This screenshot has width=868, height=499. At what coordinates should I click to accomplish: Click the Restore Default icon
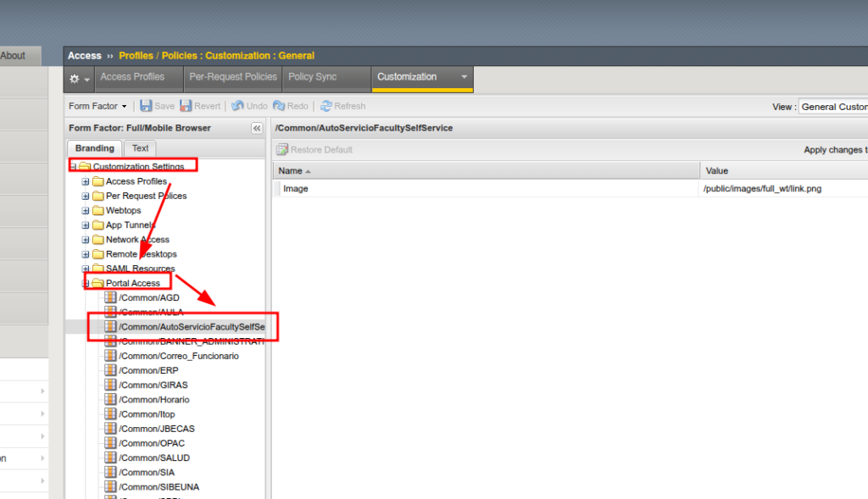[x=282, y=150]
